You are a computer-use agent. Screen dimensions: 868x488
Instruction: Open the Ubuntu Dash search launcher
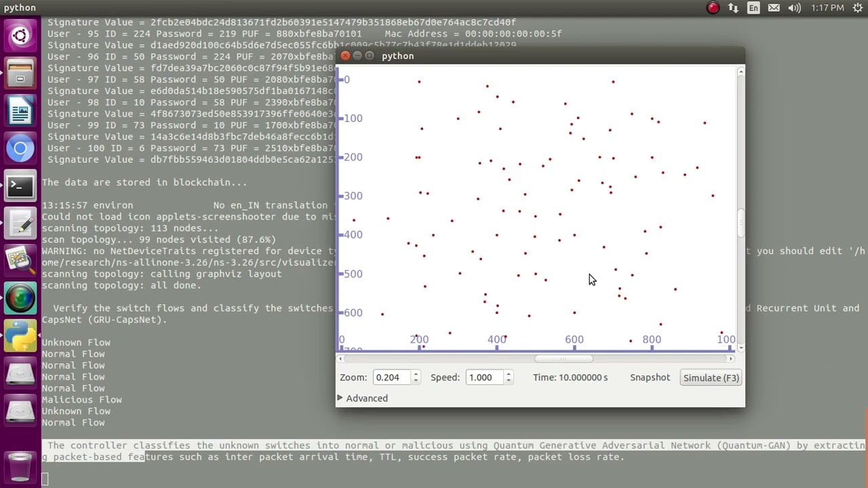tap(20, 35)
